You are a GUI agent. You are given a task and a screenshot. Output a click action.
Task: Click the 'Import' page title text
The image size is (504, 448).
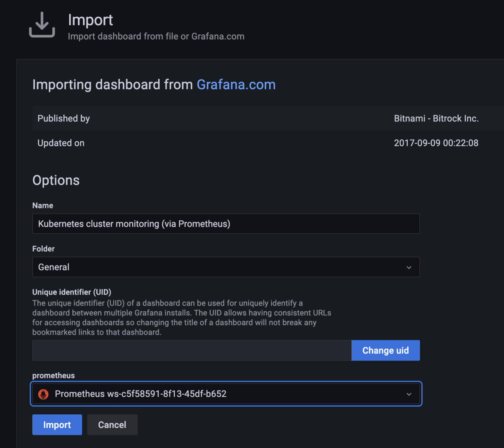(90, 20)
